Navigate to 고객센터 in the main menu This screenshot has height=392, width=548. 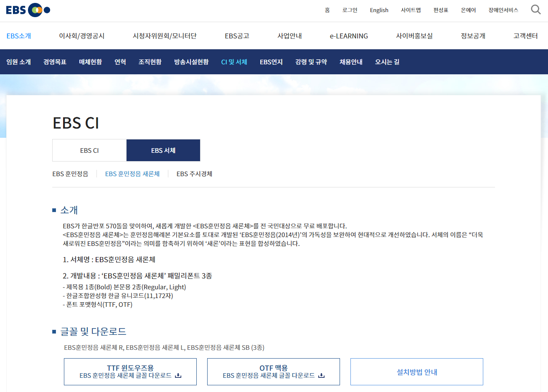[525, 36]
